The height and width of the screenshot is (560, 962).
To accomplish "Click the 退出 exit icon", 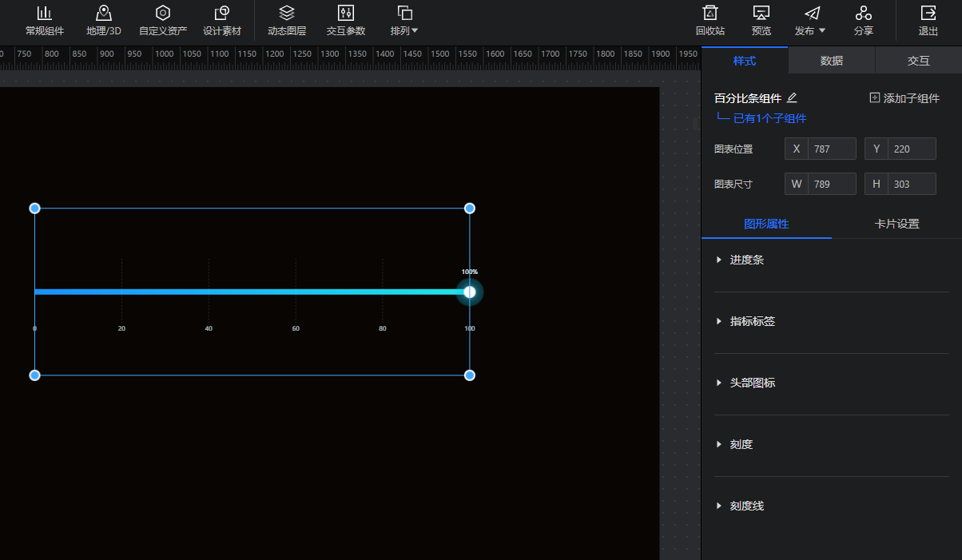I will 928,14.
